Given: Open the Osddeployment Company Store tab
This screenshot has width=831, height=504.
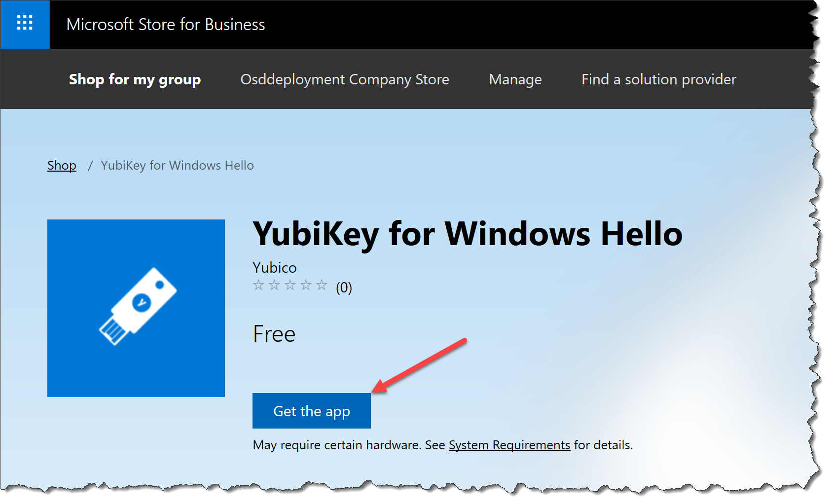Looking at the screenshot, I should click(344, 79).
